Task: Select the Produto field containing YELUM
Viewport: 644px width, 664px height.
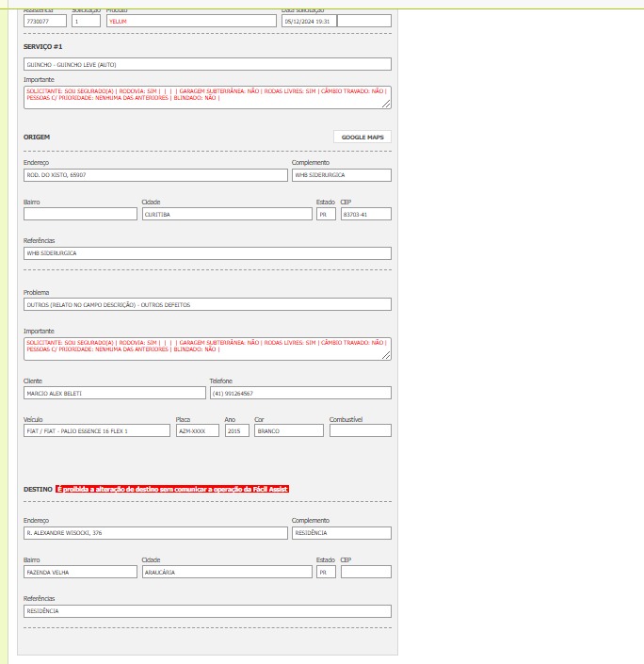Action: pos(191,21)
